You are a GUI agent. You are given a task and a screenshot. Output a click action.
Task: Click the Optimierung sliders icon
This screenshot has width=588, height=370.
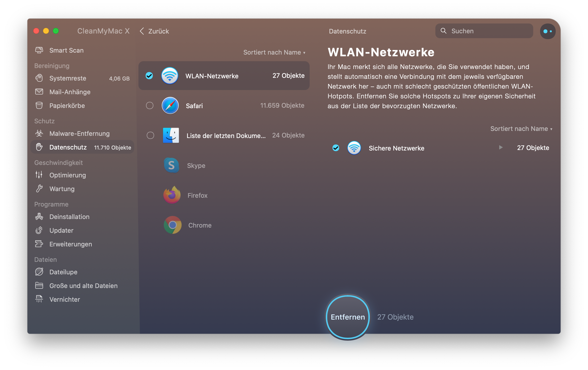coord(39,175)
